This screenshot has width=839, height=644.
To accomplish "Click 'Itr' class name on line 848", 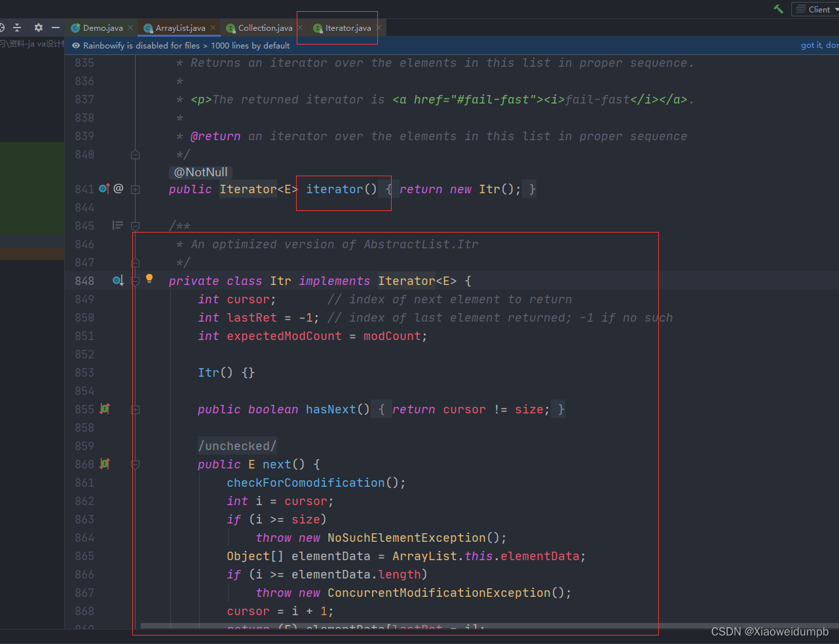I will click(x=281, y=281).
